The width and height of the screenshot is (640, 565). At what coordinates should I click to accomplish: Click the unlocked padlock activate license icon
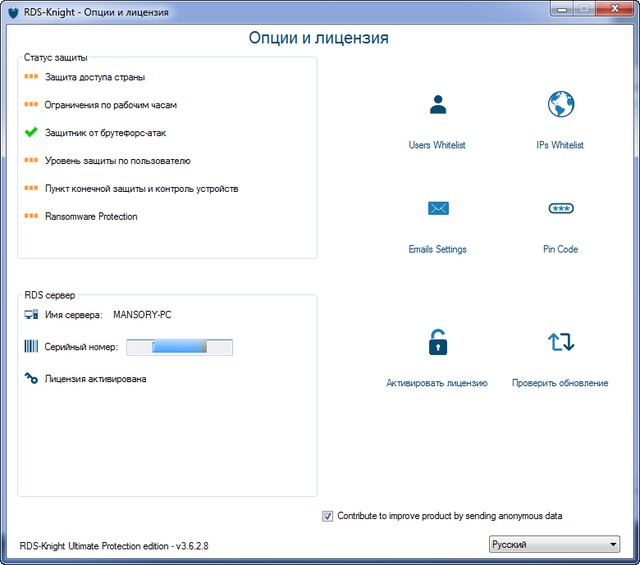(x=438, y=342)
